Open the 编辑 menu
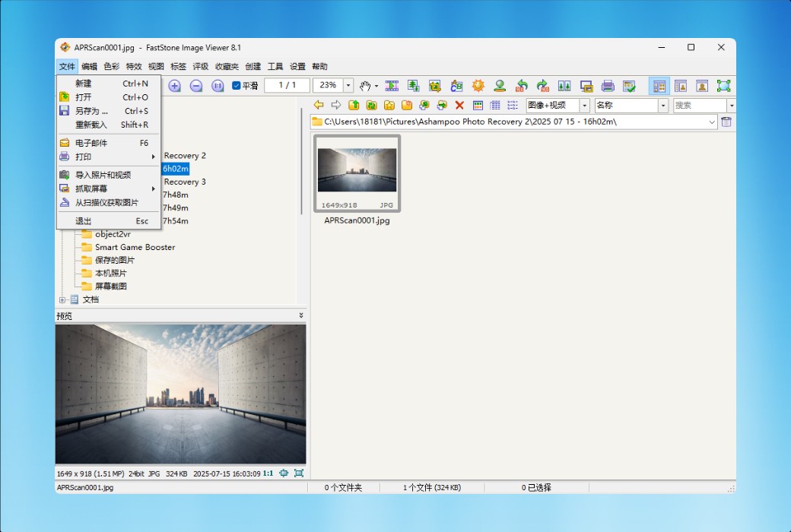 pos(89,66)
